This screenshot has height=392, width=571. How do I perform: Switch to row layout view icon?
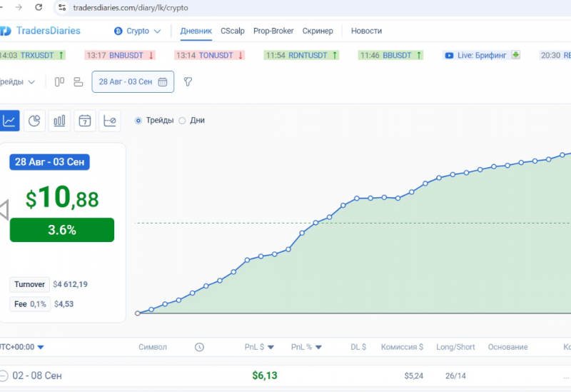click(x=79, y=81)
